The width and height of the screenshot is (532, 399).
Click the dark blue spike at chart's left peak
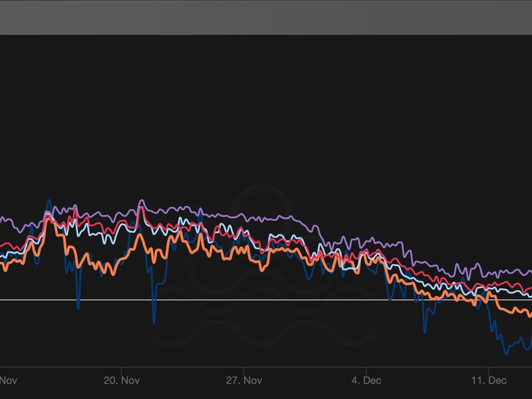tap(49, 200)
